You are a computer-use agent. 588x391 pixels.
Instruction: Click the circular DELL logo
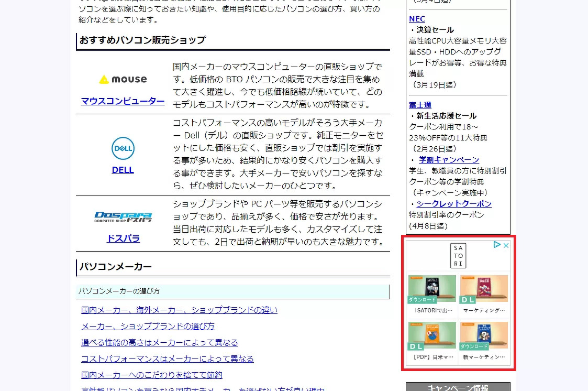coord(123,148)
